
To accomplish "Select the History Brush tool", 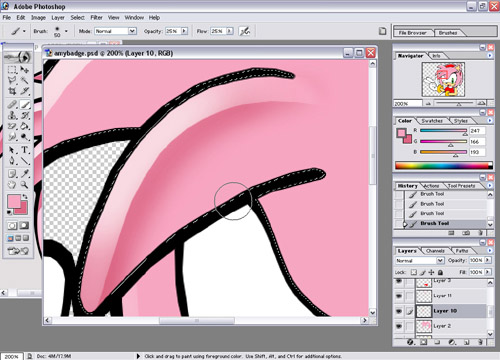I will [25, 115].
